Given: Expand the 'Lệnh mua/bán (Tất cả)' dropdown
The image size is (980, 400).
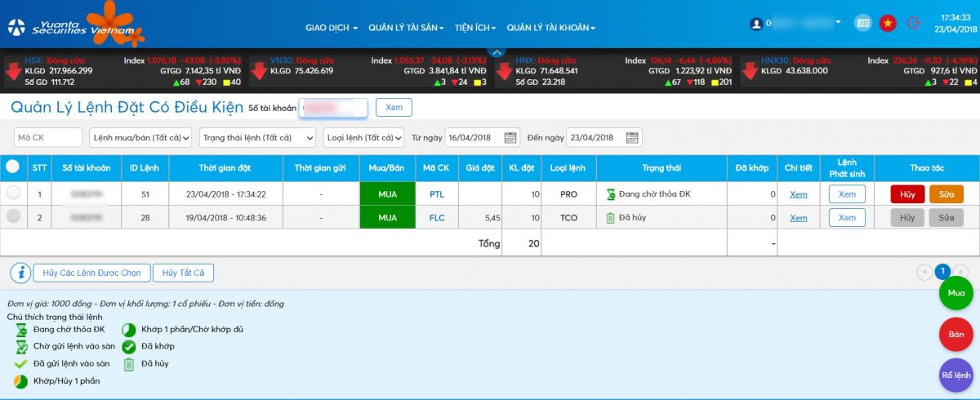Looking at the screenshot, I should [140, 138].
